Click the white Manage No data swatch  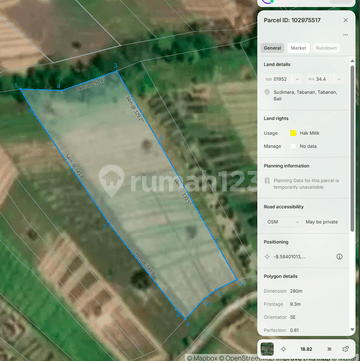[x=293, y=146]
